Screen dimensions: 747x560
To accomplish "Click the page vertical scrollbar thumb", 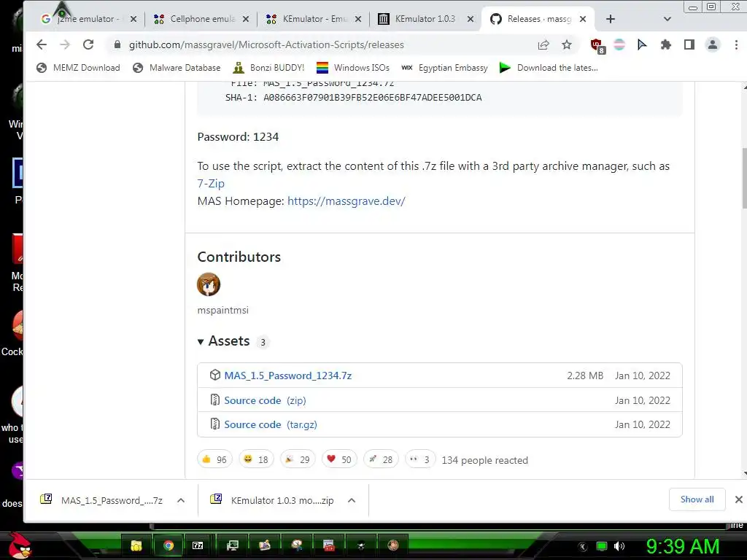I will (x=744, y=179).
